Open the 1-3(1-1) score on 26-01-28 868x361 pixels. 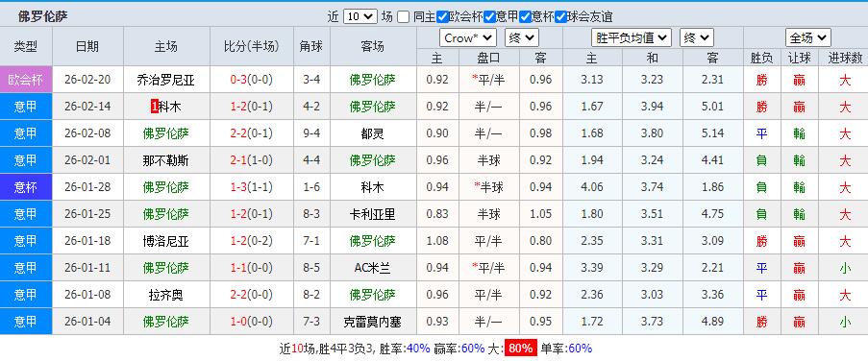pyautogui.click(x=251, y=187)
